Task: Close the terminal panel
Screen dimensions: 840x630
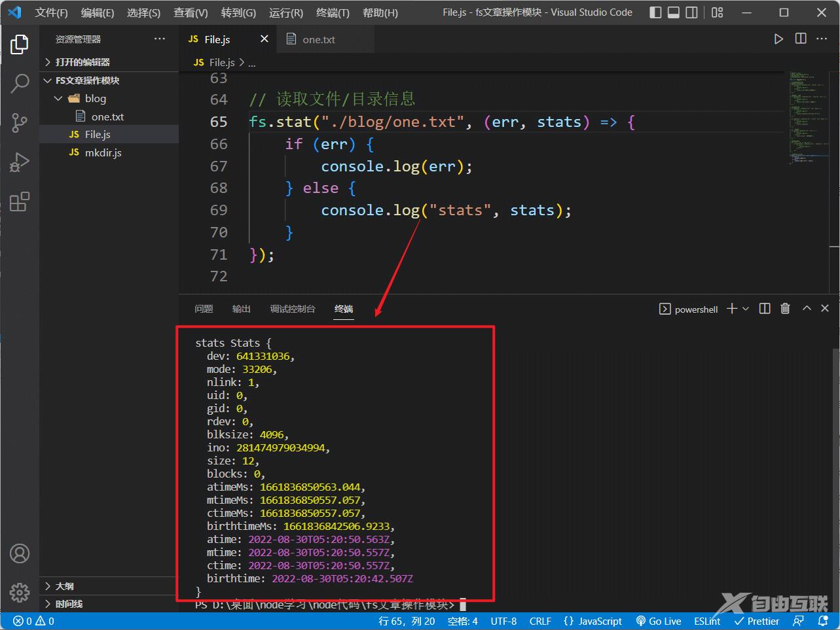Action: (x=825, y=309)
